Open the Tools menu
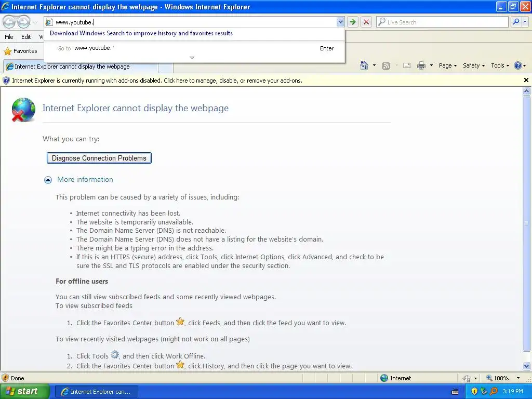 500,65
